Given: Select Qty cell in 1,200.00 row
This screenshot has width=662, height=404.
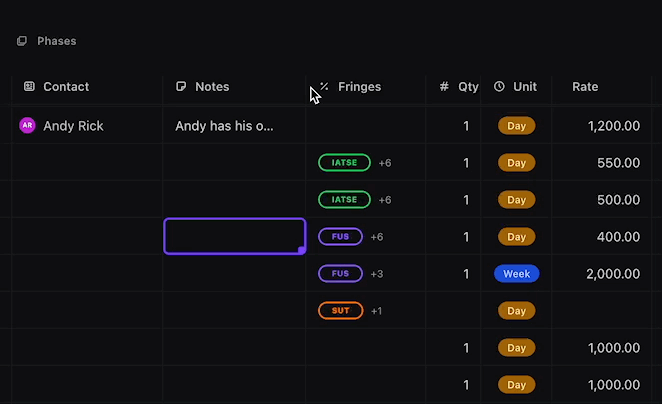Looking at the screenshot, I should pos(453,126).
